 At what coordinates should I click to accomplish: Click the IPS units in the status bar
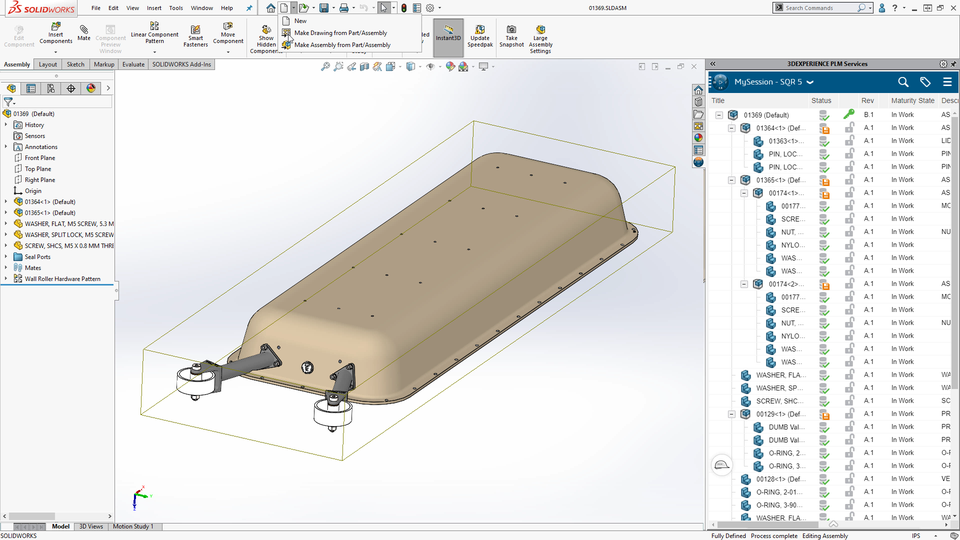coord(916,536)
